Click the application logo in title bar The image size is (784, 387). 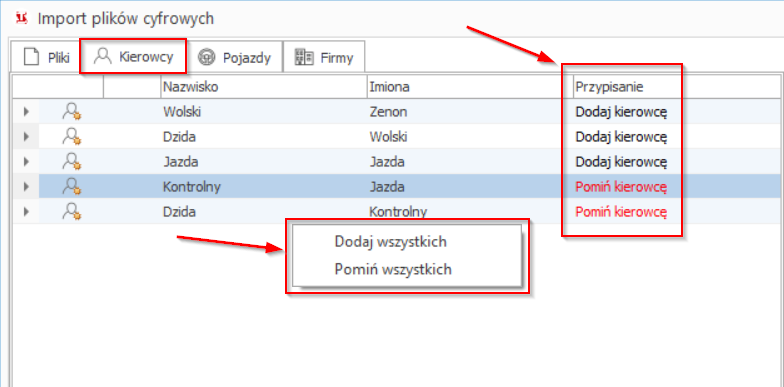pos(22,18)
